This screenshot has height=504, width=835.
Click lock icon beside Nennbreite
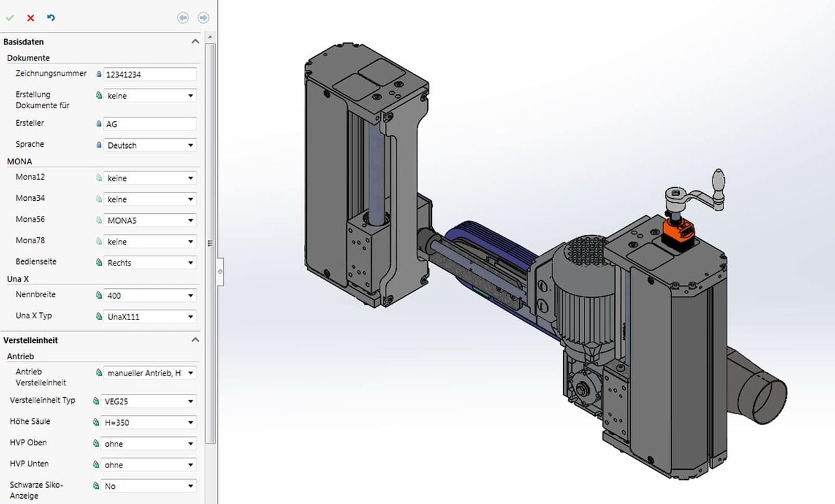pos(99,295)
